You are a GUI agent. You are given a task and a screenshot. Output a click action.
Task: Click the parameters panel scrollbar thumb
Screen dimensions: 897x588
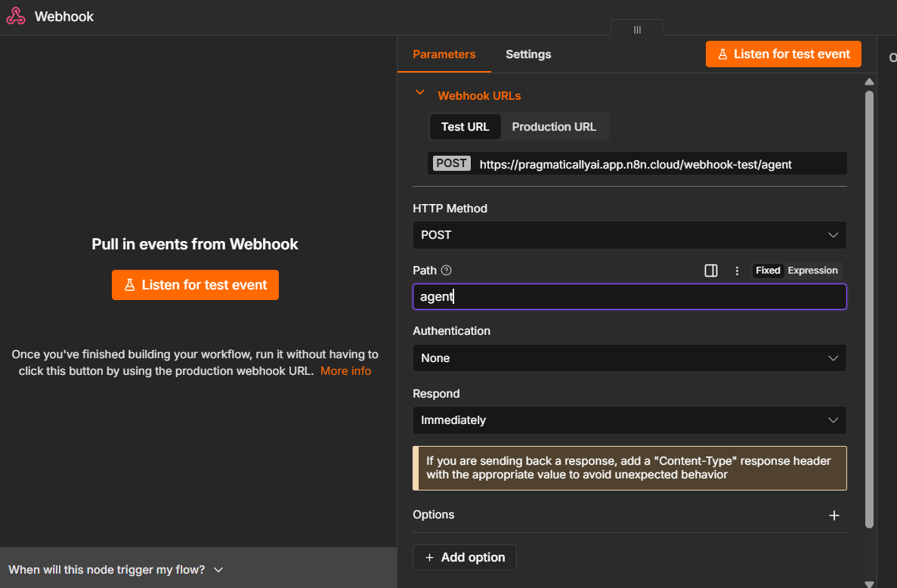pyautogui.click(x=869, y=309)
